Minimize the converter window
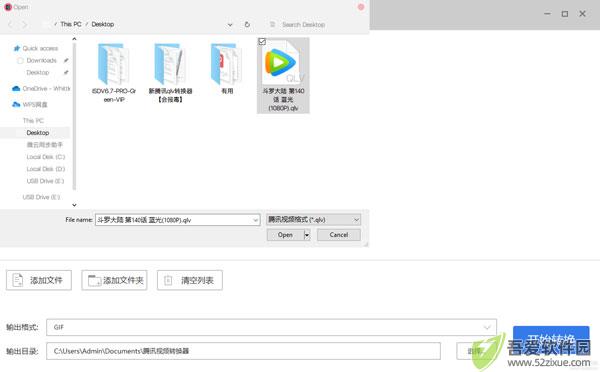This screenshot has height=372, width=600. (548, 14)
